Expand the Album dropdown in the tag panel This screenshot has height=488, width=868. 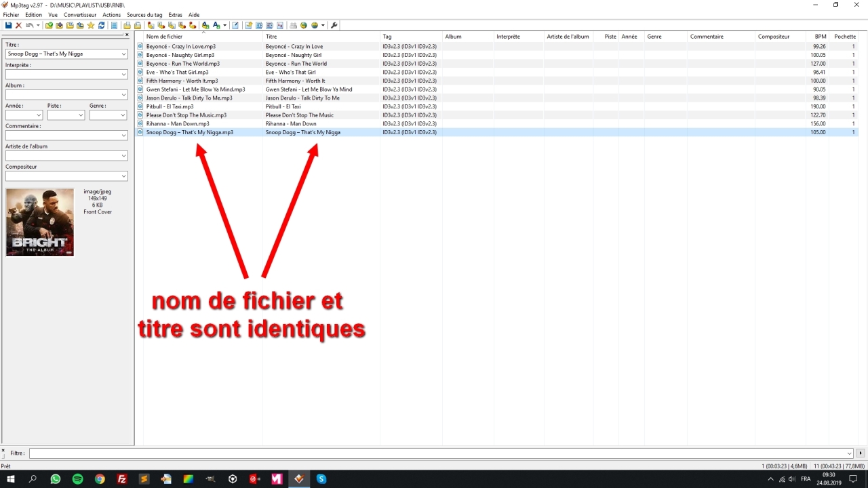[123, 95]
